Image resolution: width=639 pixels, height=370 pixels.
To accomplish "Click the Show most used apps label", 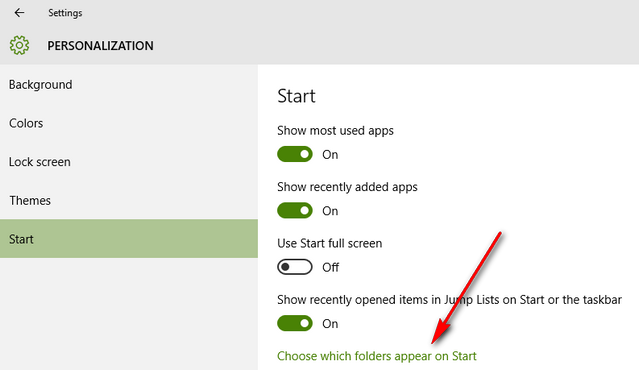I will click(x=335, y=131).
